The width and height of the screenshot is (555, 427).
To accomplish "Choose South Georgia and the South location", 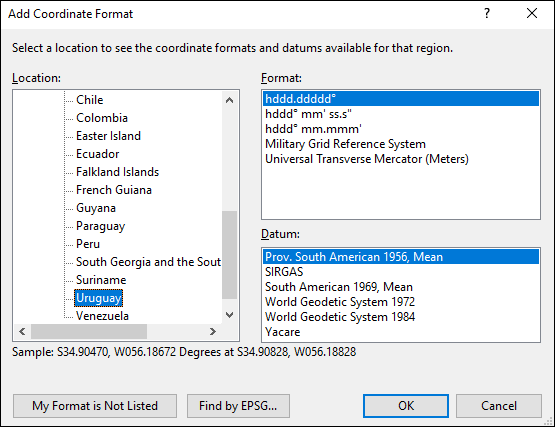I will click(x=148, y=262).
